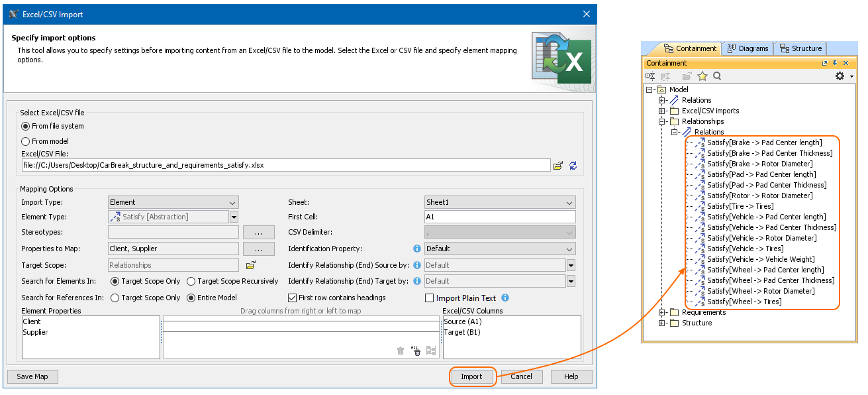
Task: Uncheck First row contains headings
Action: click(293, 298)
